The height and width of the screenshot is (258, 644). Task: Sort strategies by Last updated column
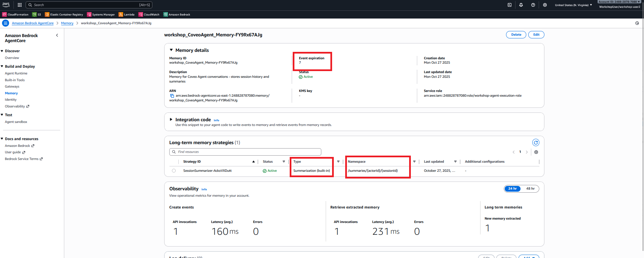(455, 162)
